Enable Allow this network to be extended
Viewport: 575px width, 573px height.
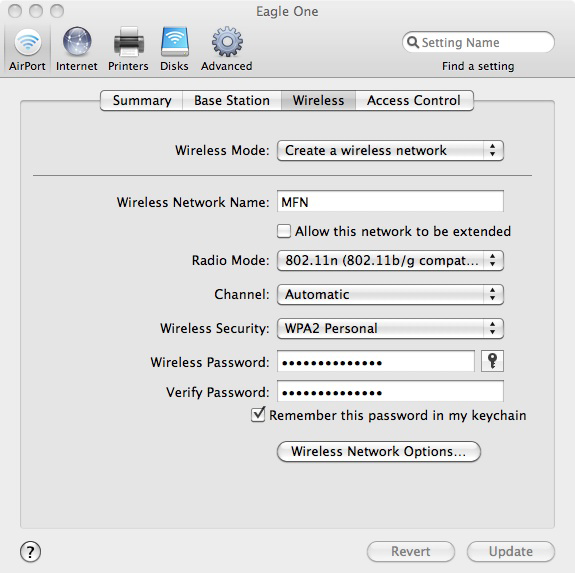tap(284, 231)
